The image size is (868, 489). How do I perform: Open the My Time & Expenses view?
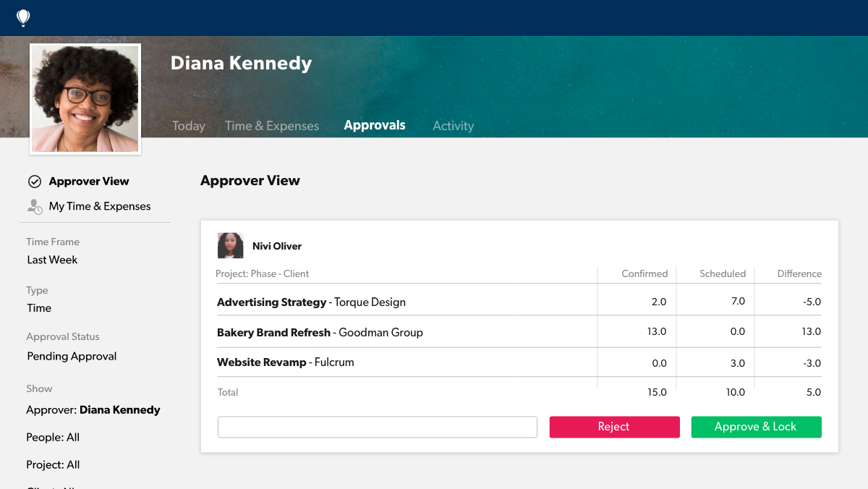point(100,206)
